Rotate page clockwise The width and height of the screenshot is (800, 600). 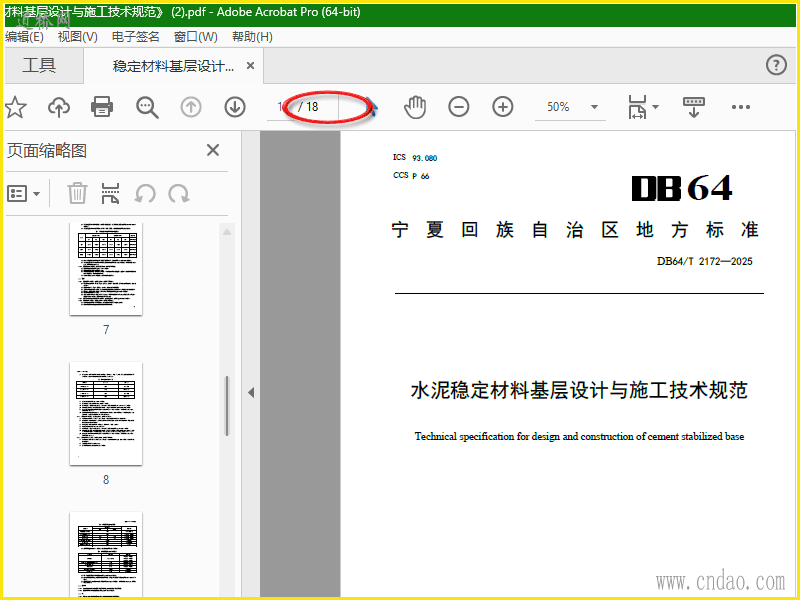tap(179, 194)
